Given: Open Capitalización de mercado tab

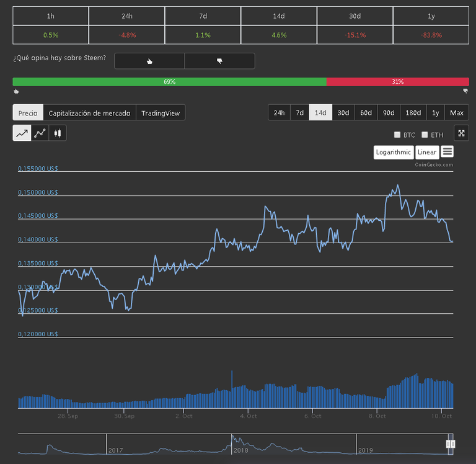Looking at the screenshot, I should coord(89,112).
